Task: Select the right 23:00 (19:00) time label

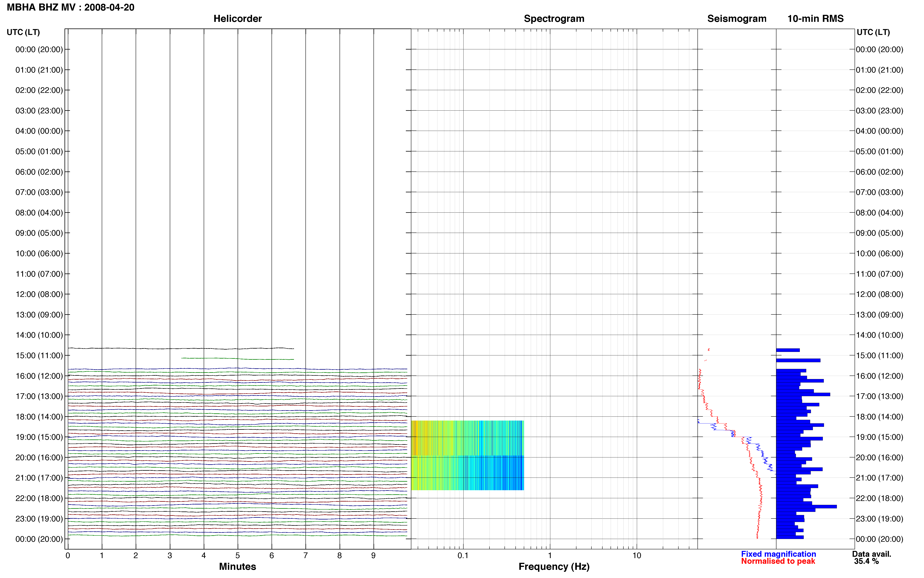Action: tap(879, 519)
